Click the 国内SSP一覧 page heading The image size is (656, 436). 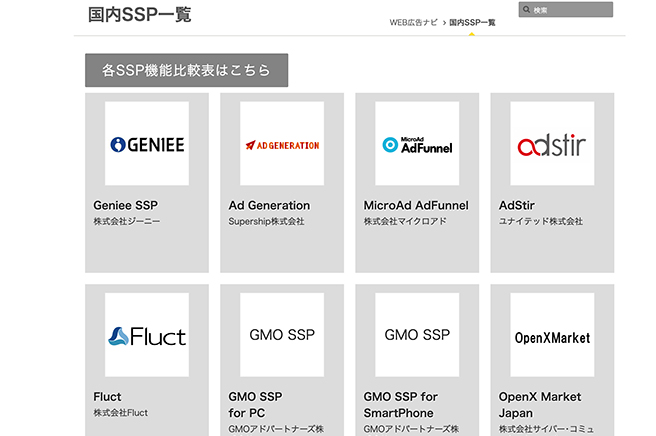pyautogui.click(x=140, y=15)
